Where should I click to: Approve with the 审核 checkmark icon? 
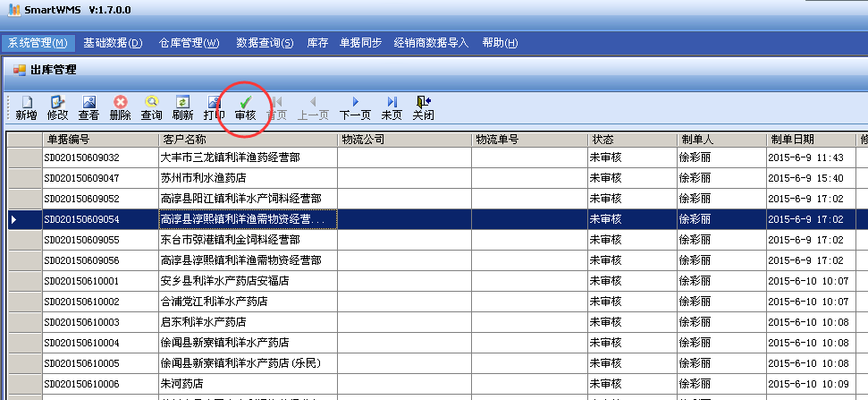[245, 102]
